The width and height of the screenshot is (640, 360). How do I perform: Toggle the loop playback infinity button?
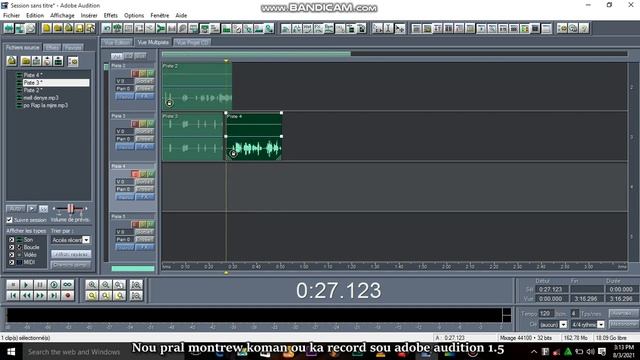68,284
